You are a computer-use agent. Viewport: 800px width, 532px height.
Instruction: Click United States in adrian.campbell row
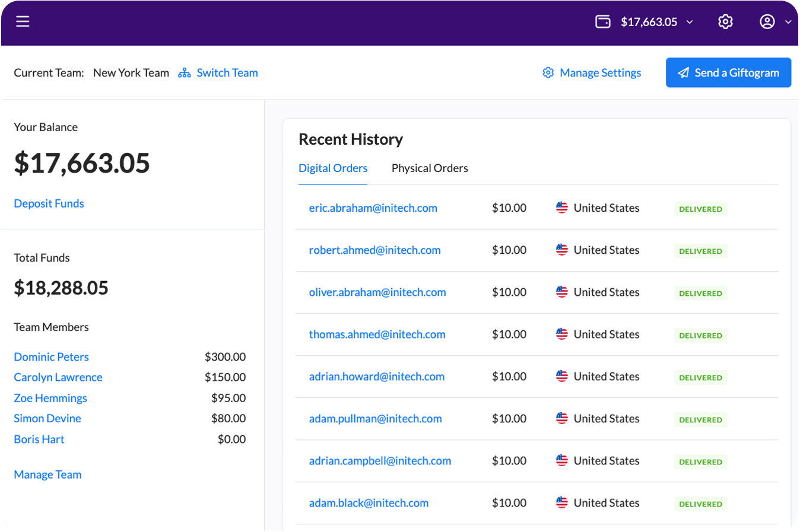[607, 460]
